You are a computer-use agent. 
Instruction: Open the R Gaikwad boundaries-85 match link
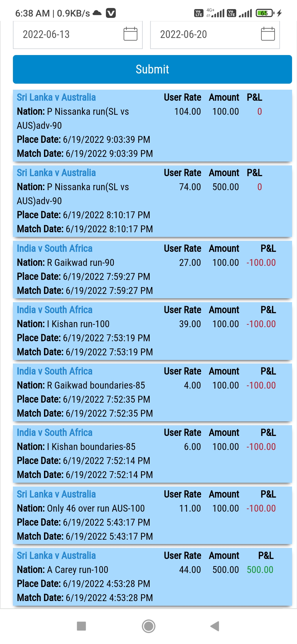click(x=54, y=371)
